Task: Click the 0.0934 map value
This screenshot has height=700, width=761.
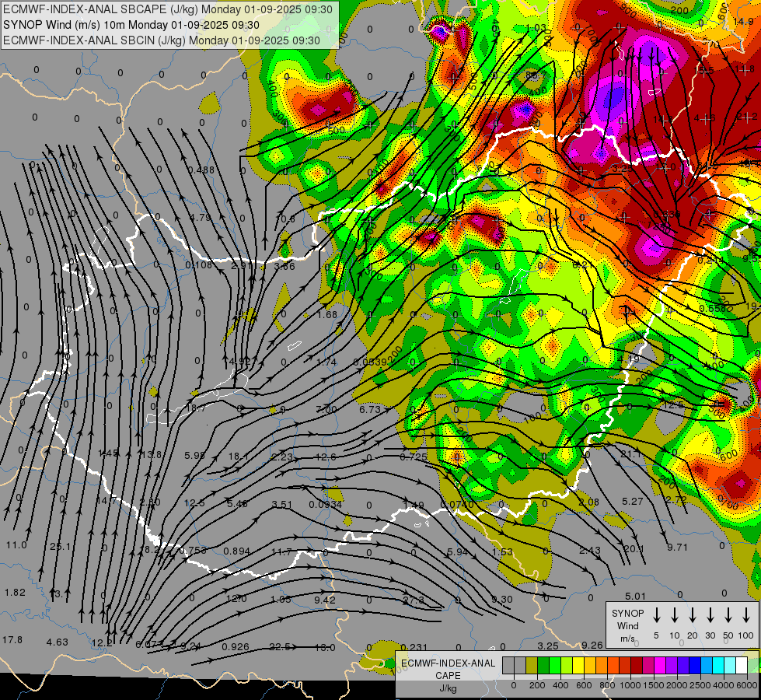Action: 325,505
